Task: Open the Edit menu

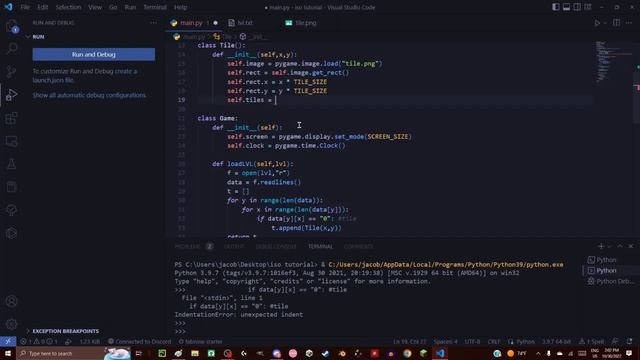Action: (42, 7)
